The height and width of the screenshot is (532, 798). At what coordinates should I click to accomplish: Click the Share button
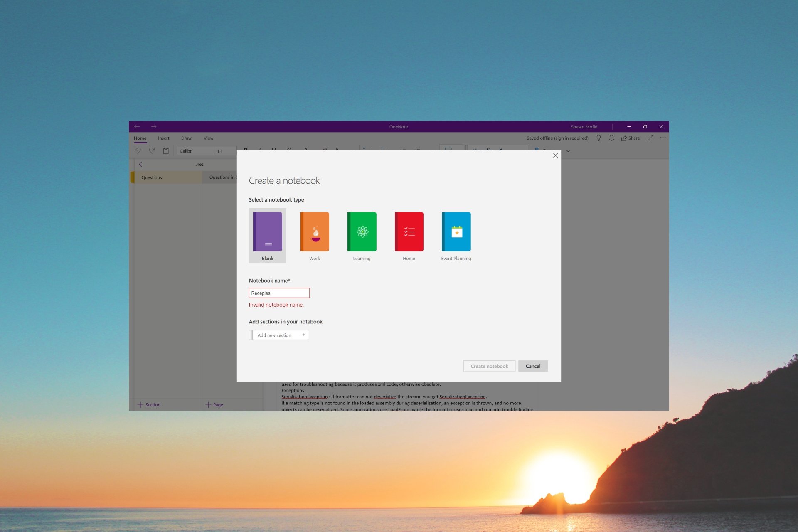[x=631, y=138]
